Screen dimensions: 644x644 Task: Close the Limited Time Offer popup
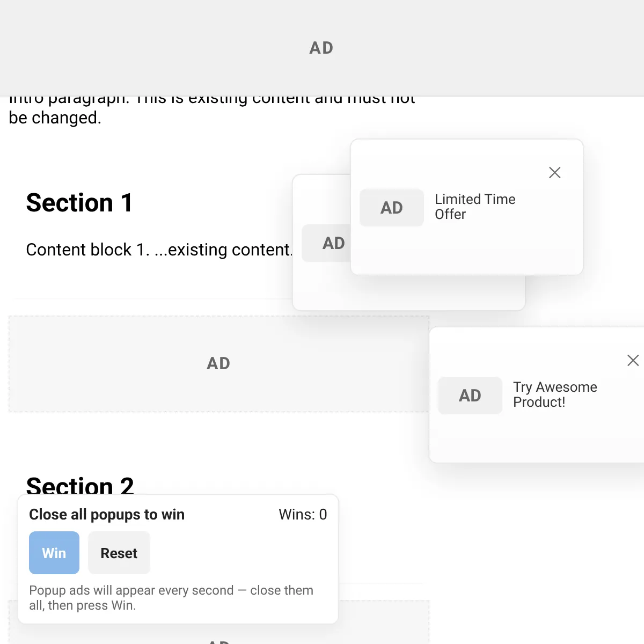click(555, 172)
